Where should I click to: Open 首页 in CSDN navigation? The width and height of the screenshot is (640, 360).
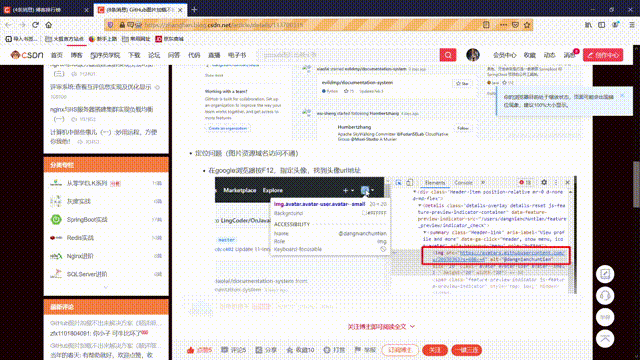[x=57, y=55]
